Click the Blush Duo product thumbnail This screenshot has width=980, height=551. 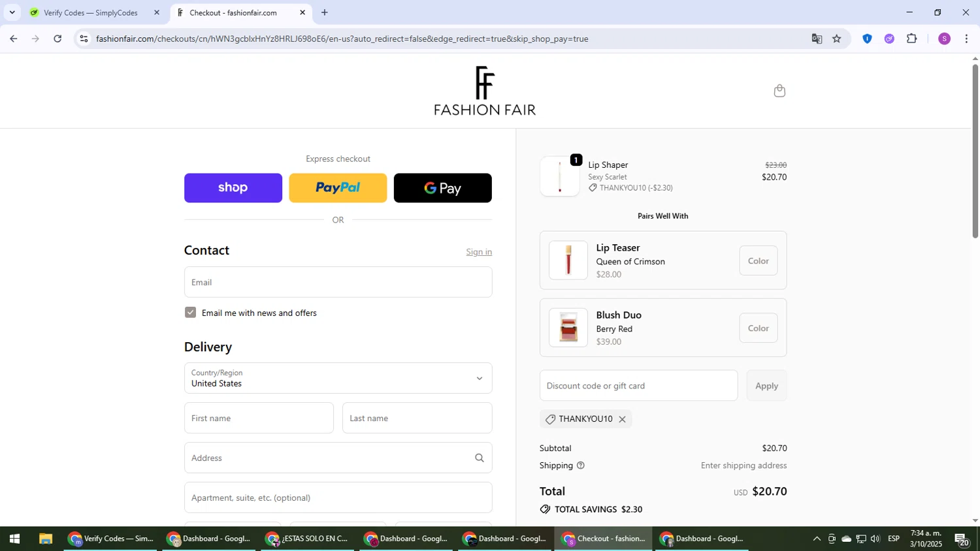(568, 328)
